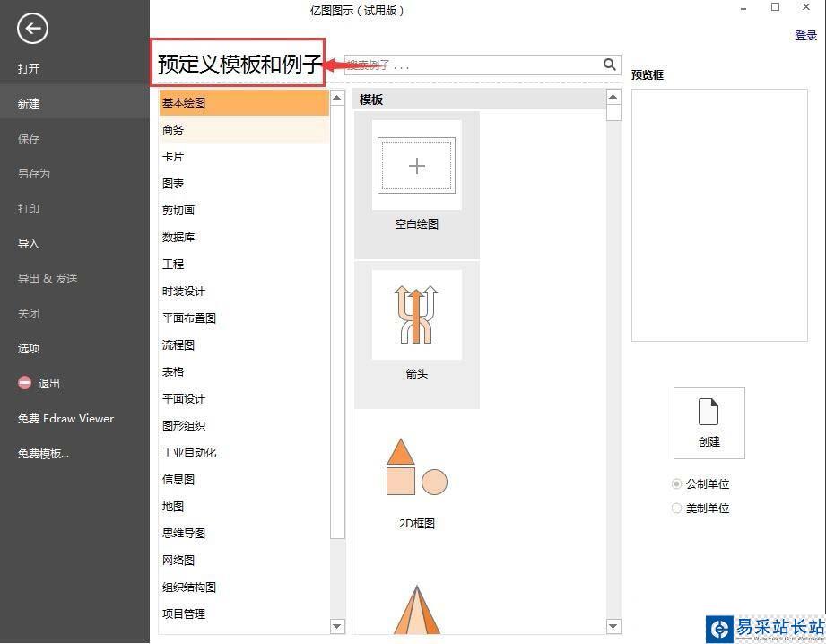Click the red exit icon
The width and height of the screenshot is (826, 644).
25,383
